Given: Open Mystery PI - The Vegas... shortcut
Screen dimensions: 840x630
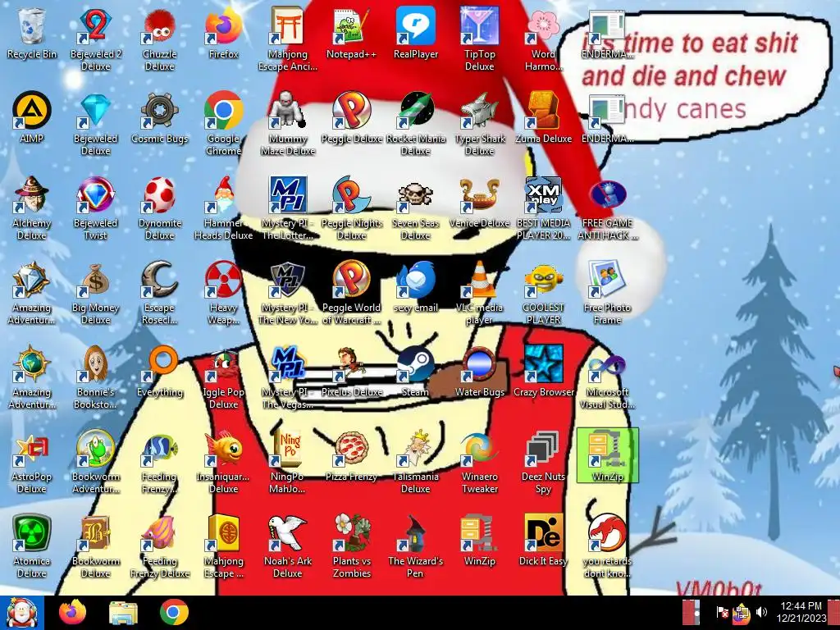Looking at the screenshot, I should (288, 377).
